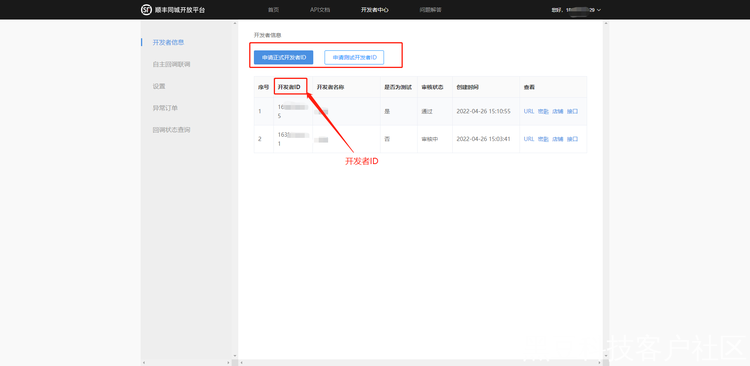
Task: Go to 开发者中心 in top navigation
Action: pyautogui.click(x=375, y=10)
